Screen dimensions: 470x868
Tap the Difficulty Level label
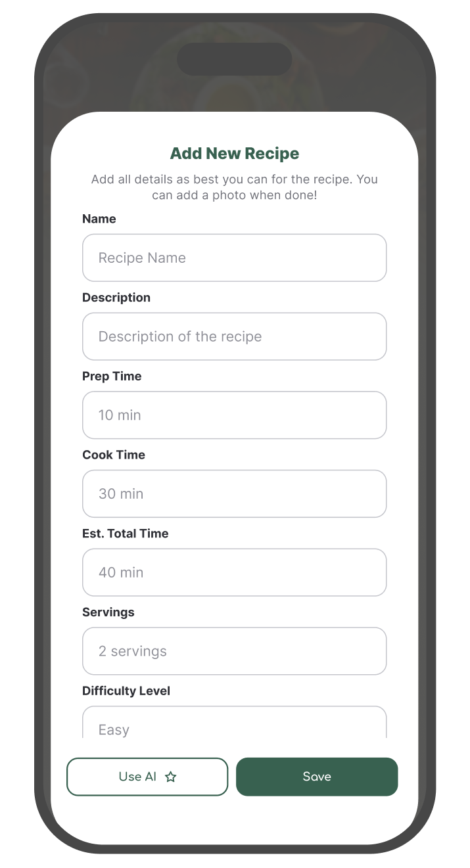coord(126,691)
